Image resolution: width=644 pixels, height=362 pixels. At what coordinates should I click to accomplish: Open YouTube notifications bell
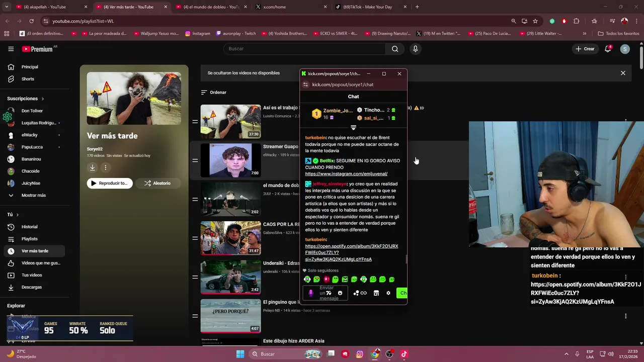click(608, 49)
